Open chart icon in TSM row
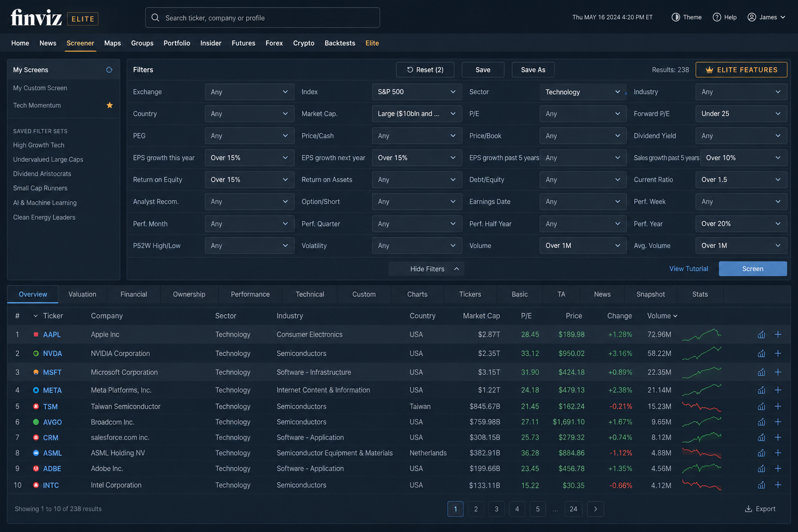 tap(761, 406)
